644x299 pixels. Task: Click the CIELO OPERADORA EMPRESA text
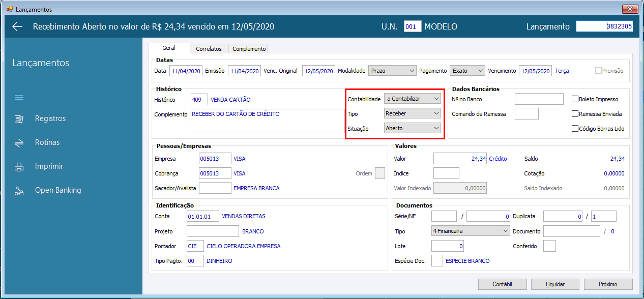coord(244,246)
